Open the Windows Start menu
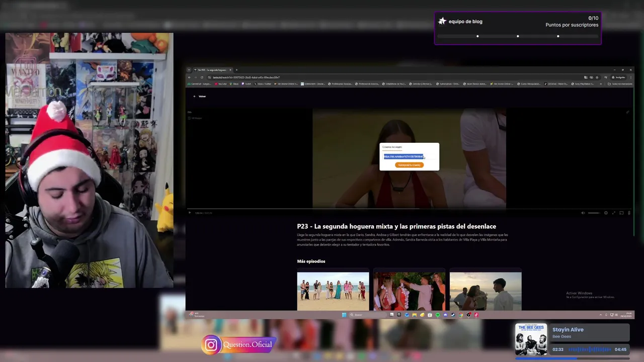Screen dimensions: 644x362 click(x=344, y=315)
